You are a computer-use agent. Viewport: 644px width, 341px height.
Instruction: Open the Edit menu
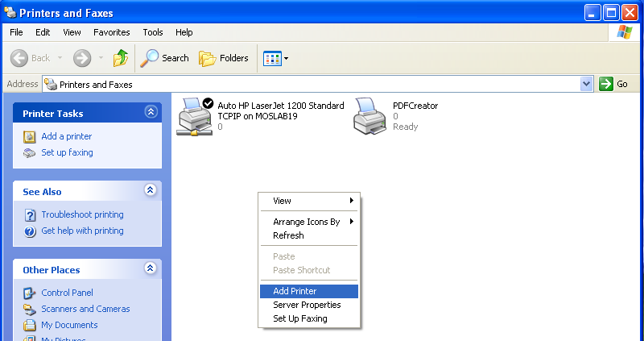pyautogui.click(x=43, y=32)
